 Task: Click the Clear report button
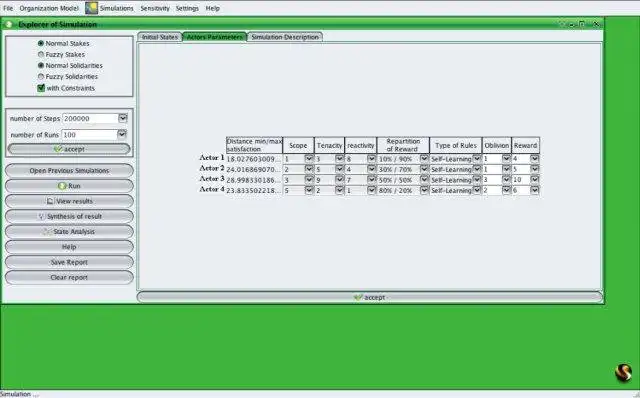click(x=69, y=277)
